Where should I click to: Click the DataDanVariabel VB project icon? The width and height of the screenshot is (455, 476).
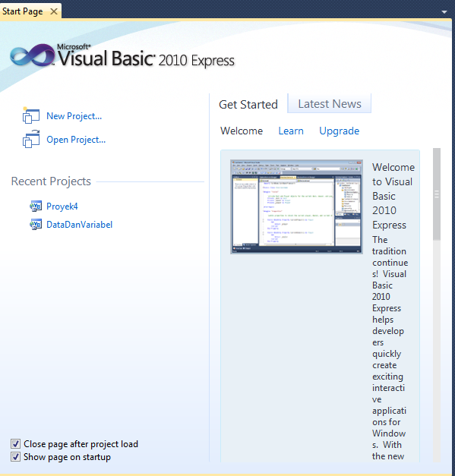tap(36, 225)
